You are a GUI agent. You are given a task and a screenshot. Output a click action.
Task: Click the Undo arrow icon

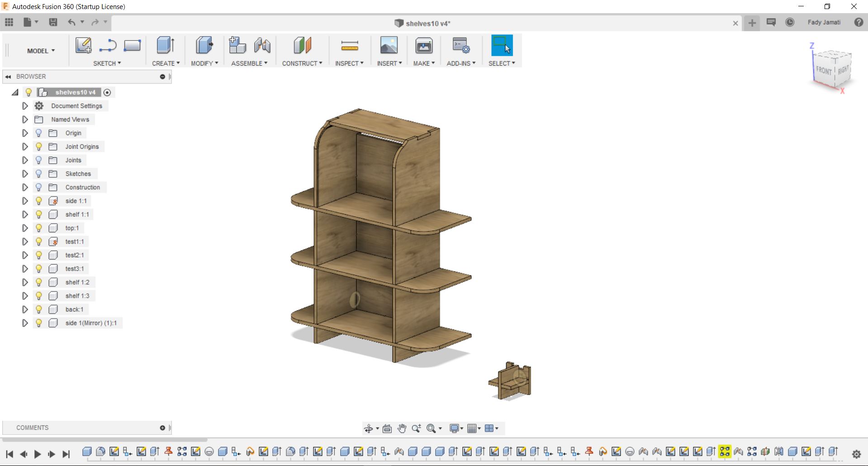coord(71,22)
